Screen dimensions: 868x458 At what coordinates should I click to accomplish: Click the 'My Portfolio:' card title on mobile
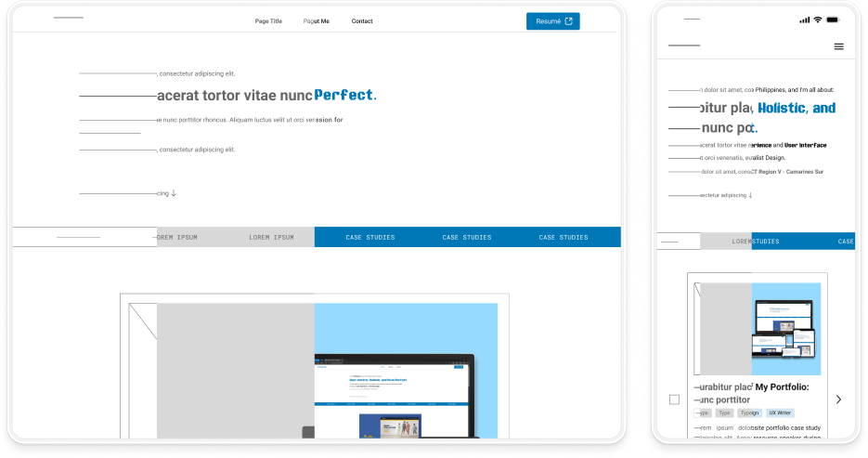click(783, 387)
